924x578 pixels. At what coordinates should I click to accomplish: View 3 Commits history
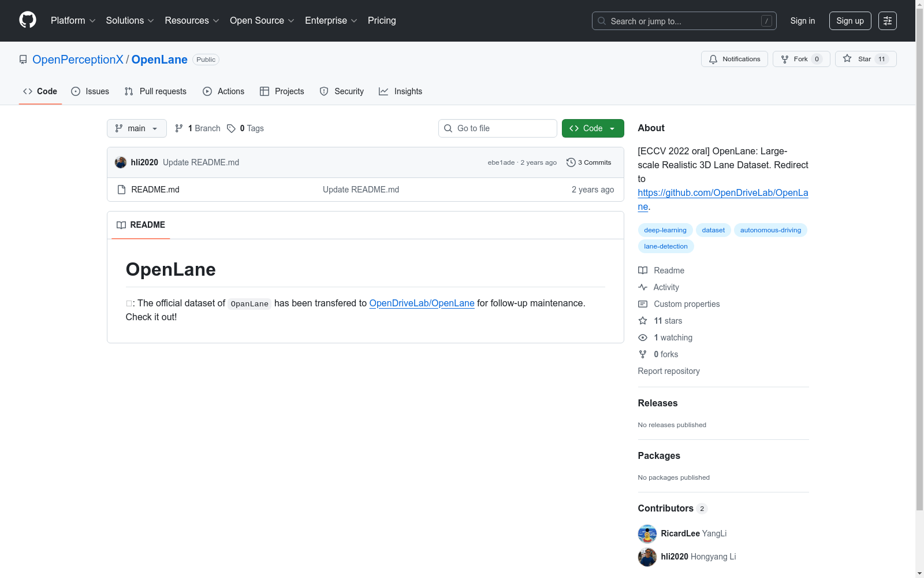[589, 162]
